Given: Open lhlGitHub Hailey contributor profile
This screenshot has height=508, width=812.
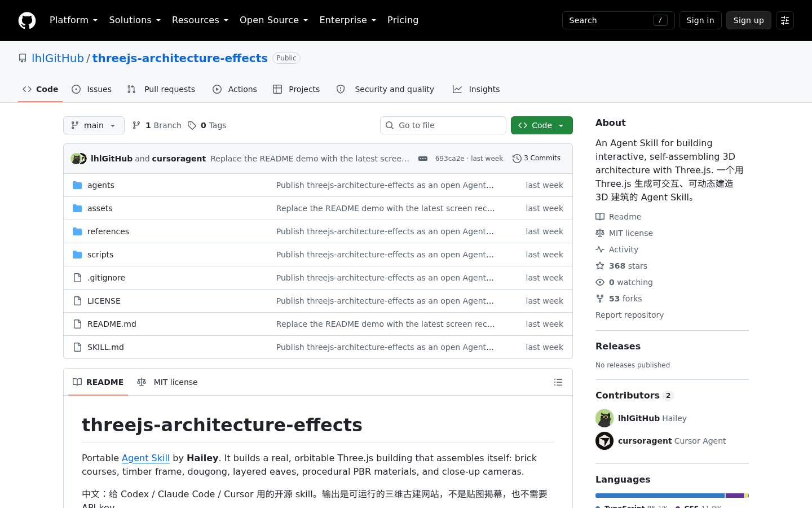Looking at the screenshot, I should pyautogui.click(x=652, y=418).
